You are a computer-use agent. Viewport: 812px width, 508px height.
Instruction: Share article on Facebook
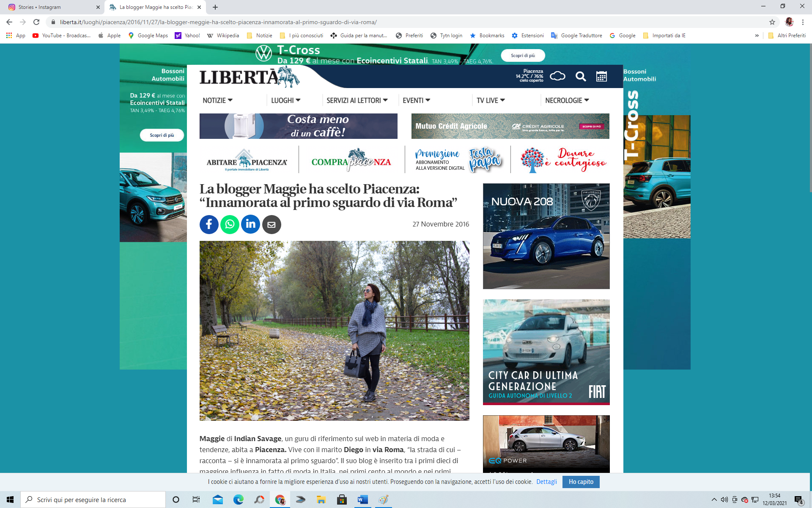pos(209,224)
